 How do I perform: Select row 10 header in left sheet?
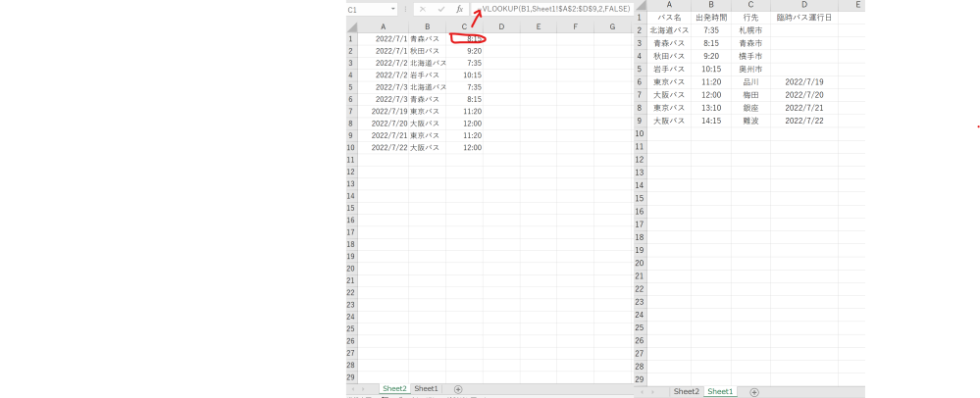(x=351, y=147)
